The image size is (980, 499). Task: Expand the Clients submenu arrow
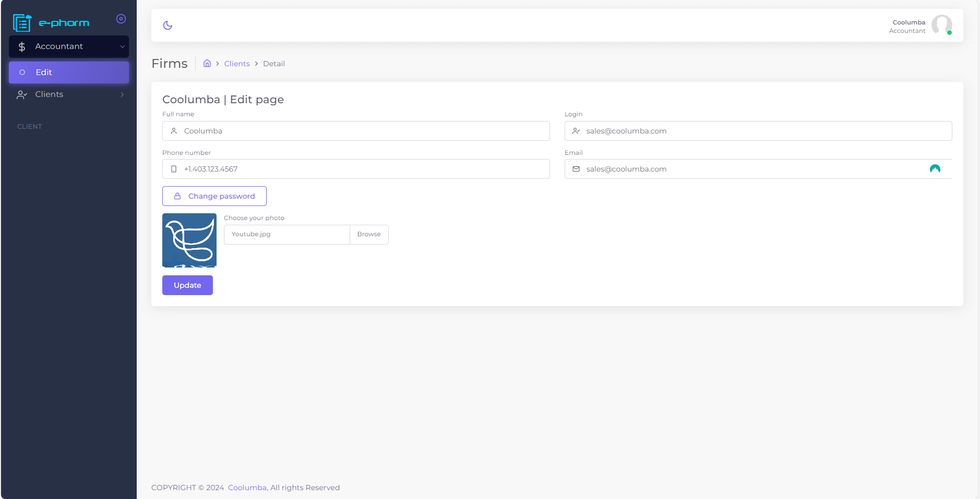pyautogui.click(x=123, y=95)
